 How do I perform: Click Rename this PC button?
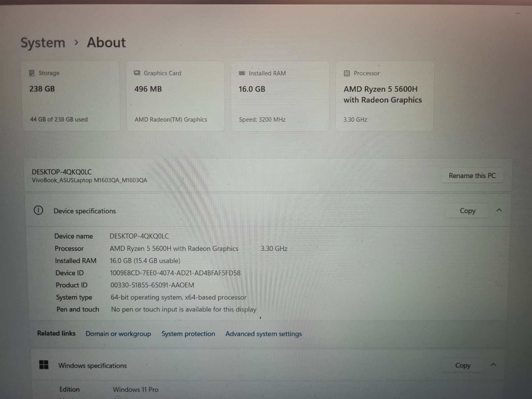[472, 176]
